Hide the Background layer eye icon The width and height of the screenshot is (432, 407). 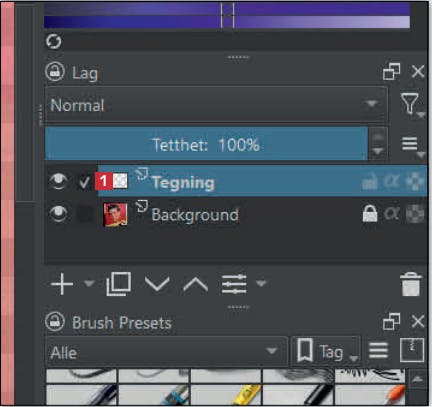(x=58, y=214)
